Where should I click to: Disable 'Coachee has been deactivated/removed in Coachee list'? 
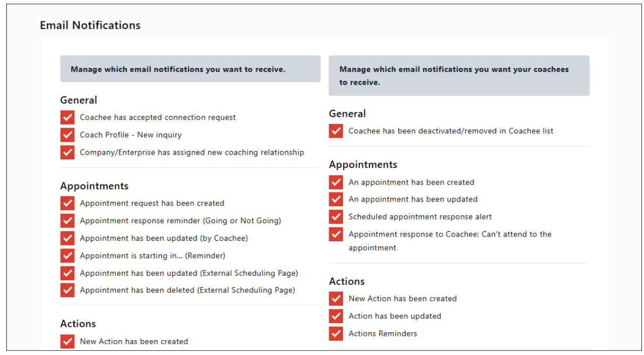(336, 131)
